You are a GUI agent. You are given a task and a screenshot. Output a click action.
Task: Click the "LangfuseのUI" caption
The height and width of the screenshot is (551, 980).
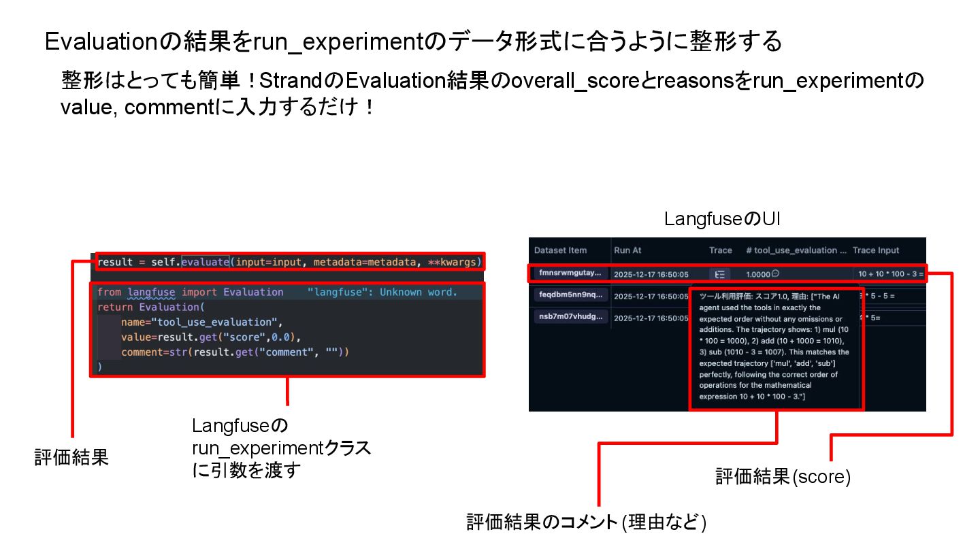pyautogui.click(x=722, y=220)
